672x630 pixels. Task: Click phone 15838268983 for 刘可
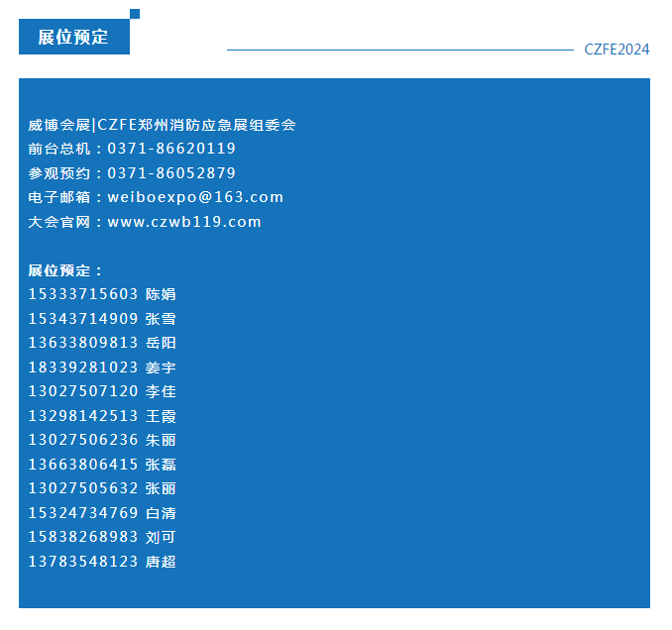[x=83, y=537]
